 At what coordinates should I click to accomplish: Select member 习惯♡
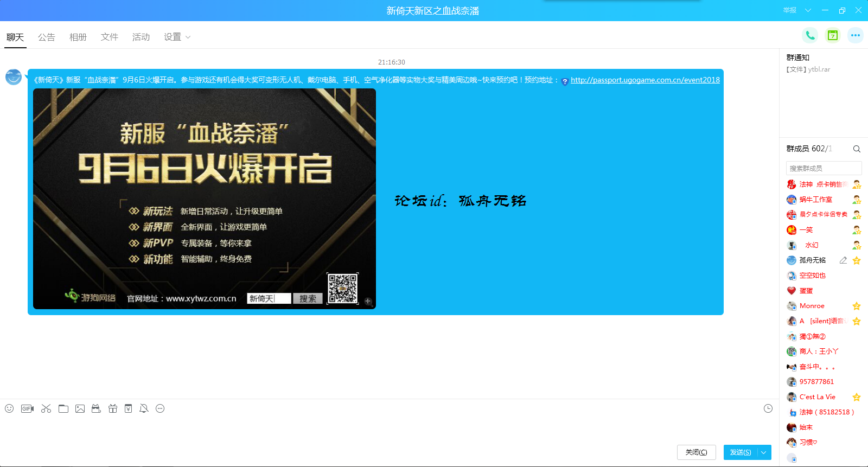click(x=824, y=443)
